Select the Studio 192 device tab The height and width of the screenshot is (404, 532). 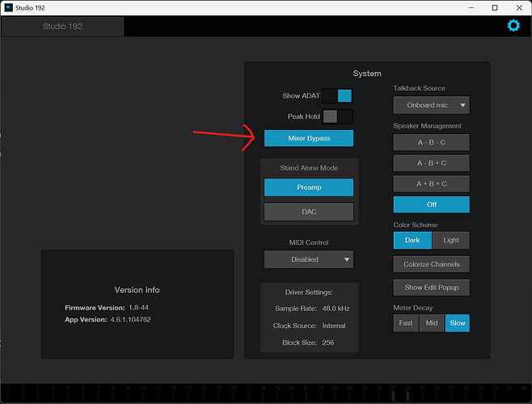point(62,26)
